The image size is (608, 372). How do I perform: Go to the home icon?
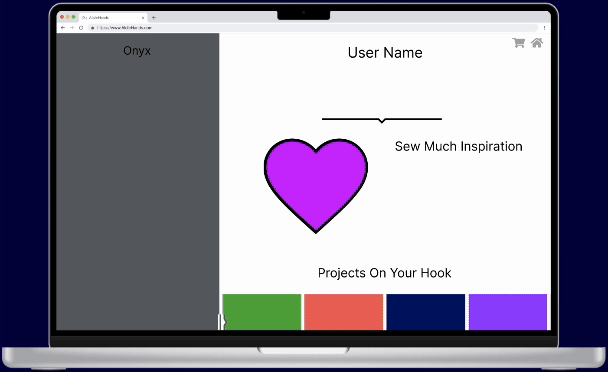tap(537, 43)
